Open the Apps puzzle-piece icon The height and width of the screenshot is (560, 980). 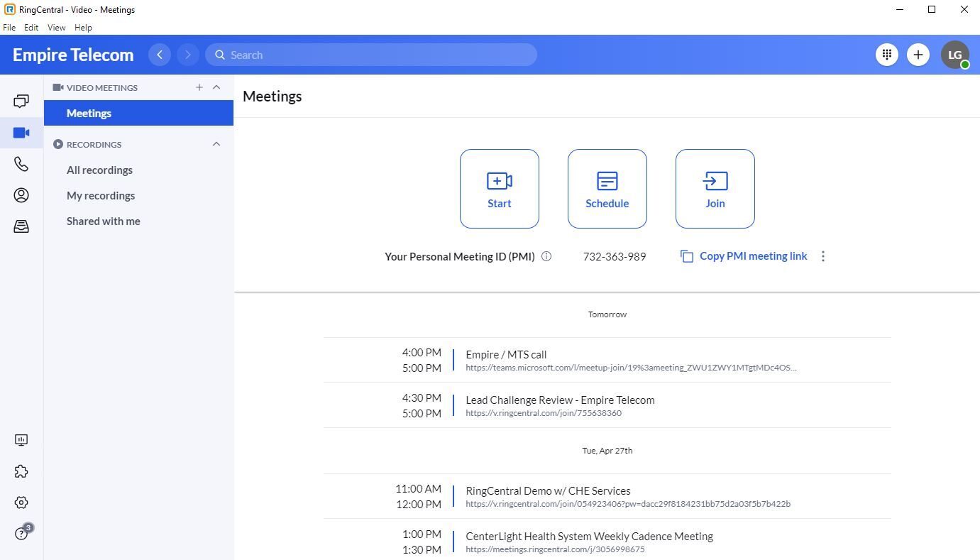click(21, 471)
